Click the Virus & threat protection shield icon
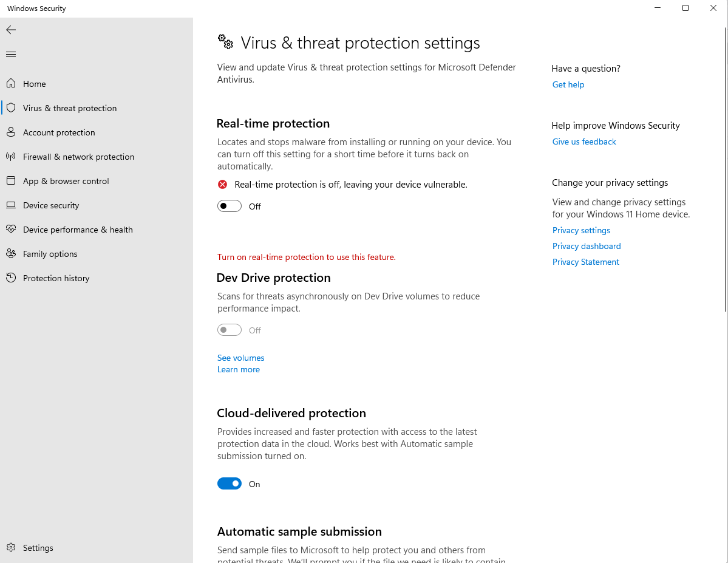 pos(11,108)
